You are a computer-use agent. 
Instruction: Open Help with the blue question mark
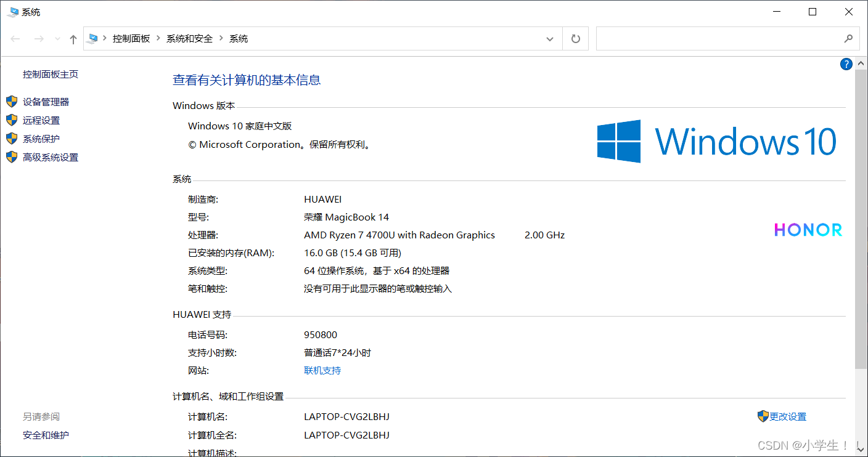pos(846,64)
